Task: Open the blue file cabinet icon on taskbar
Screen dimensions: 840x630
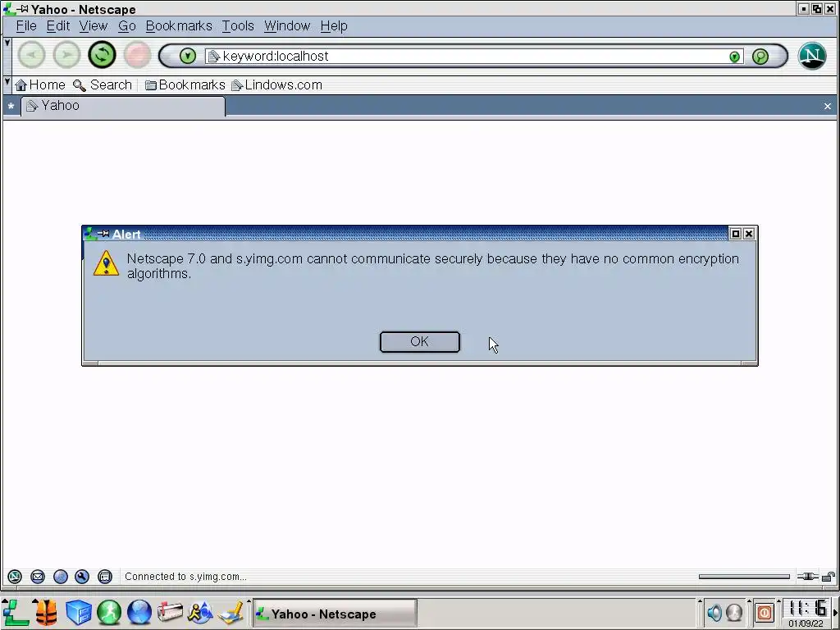Action: (78, 613)
